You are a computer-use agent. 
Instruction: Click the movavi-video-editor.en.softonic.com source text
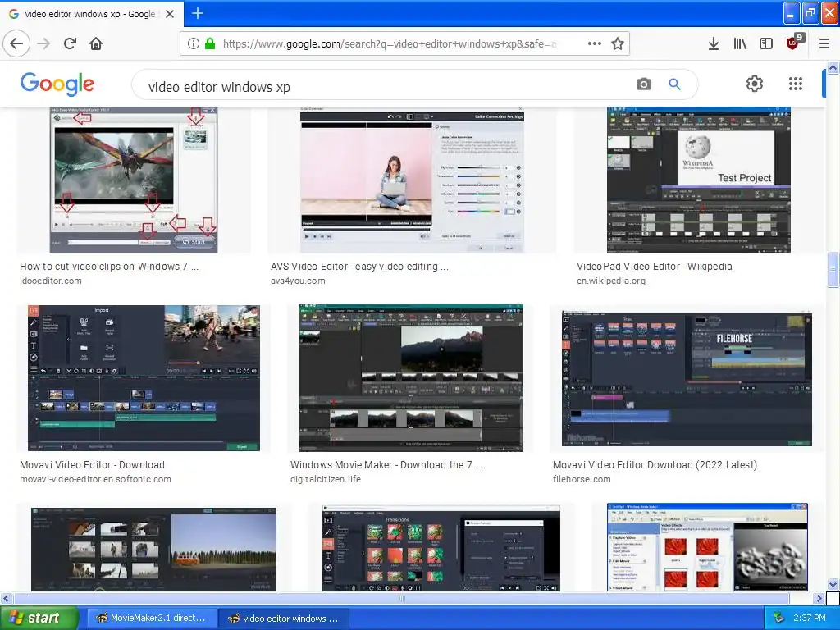click(x=95, y=479)
